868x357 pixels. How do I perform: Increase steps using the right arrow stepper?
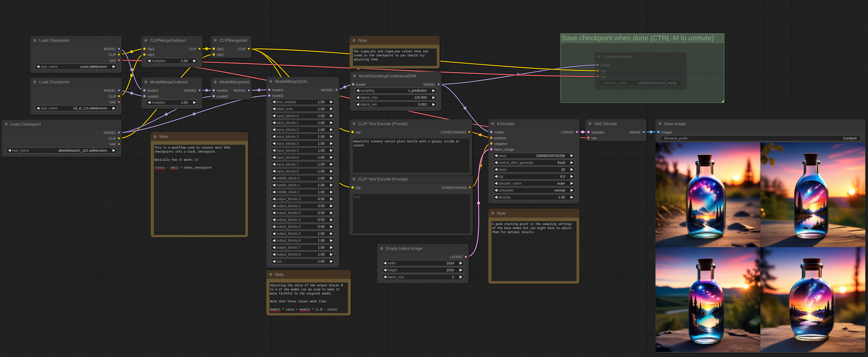tap(572, 169)
